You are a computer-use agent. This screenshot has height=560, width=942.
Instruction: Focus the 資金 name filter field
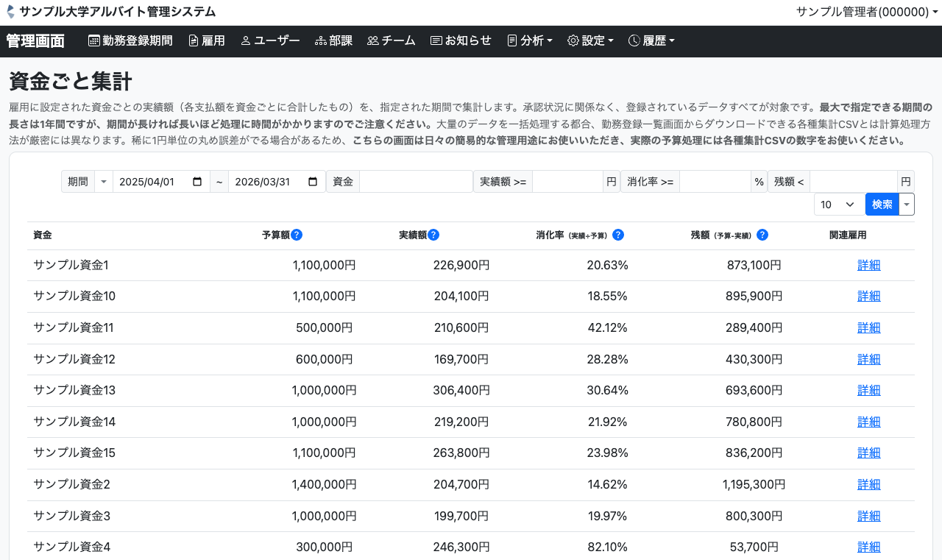click(x=416, y=182)
